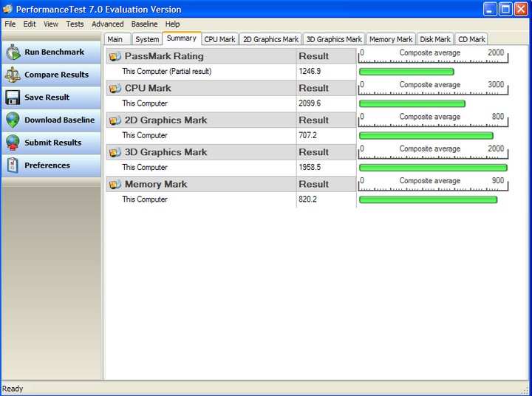Switch to the CPU Mark tab

pos(220,39)
